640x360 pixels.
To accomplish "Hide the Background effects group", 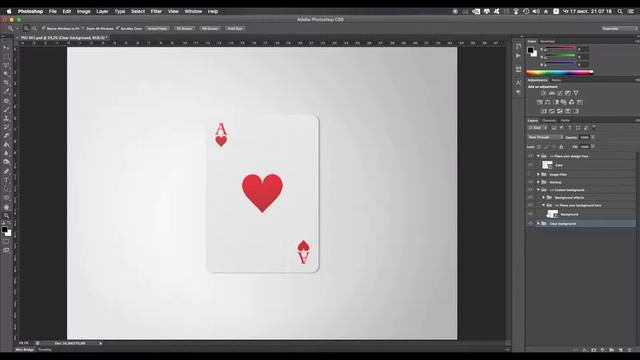I will [x=530, y=198].
